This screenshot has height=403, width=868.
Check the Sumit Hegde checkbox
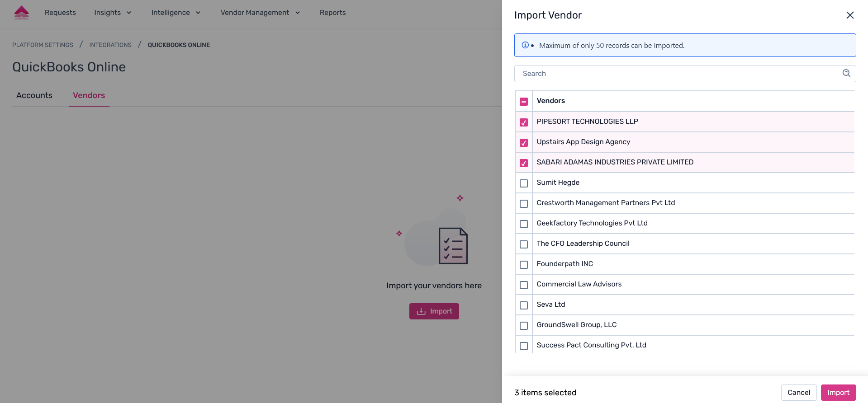524,183
